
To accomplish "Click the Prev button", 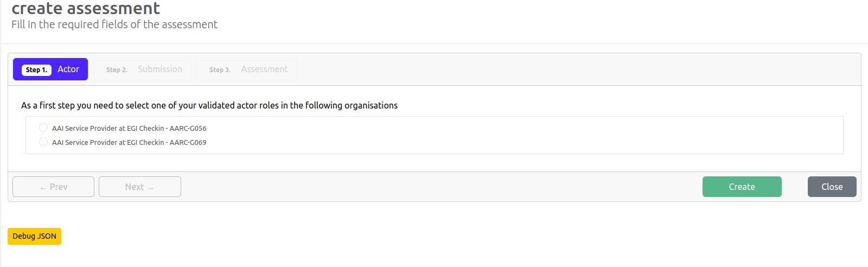I will (53, 187).
